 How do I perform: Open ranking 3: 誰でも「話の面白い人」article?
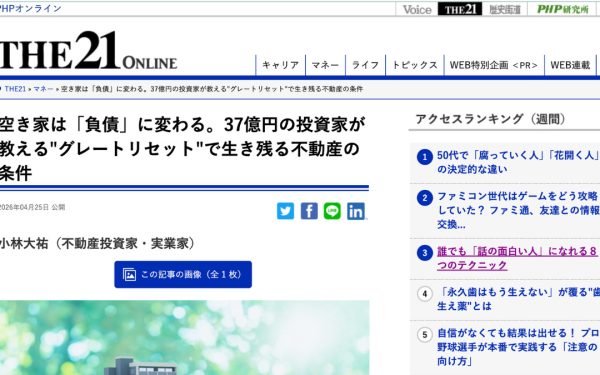tap(517, 258)
